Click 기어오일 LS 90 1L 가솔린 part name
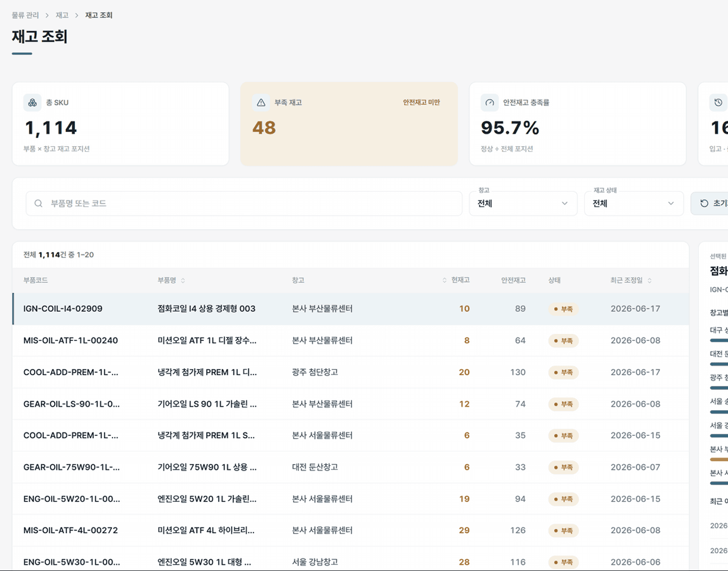This screenshot has height=571, width=728. 207,404
